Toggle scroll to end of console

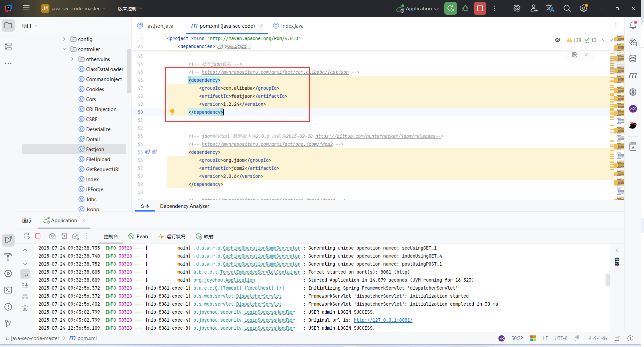coord(25,285)
